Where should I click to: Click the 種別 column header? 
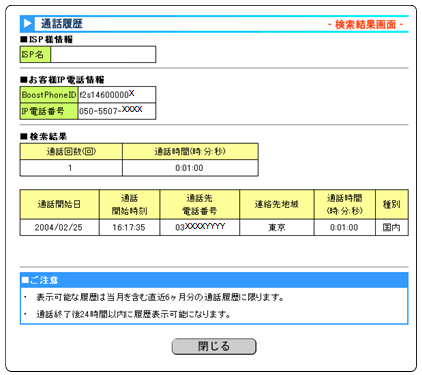[x=392, y=204]
